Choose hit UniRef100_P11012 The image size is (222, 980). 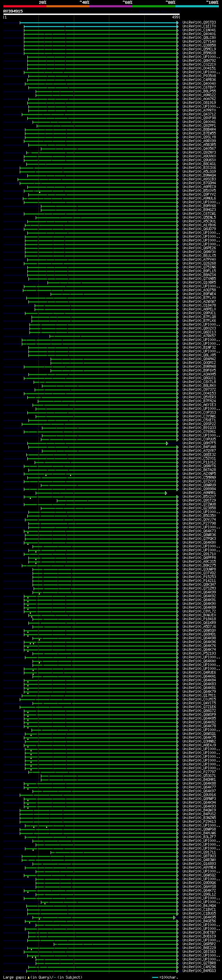[x=199, y=462]
